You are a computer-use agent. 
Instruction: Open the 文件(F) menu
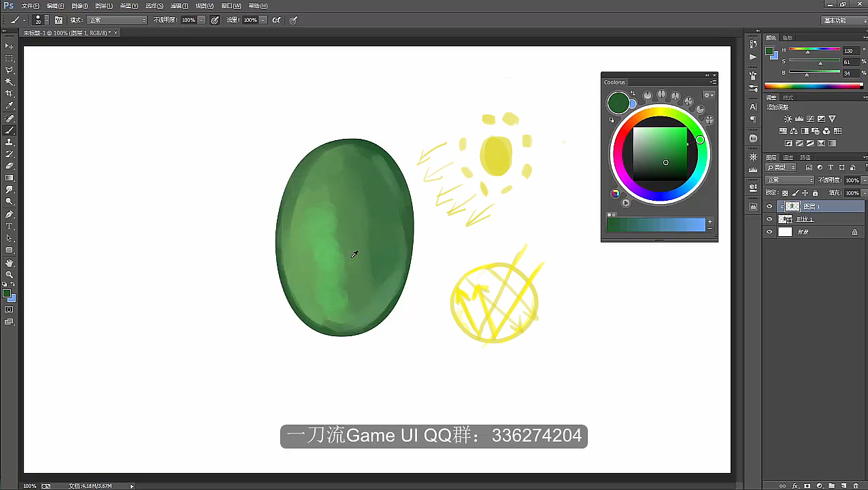point(31,5)
